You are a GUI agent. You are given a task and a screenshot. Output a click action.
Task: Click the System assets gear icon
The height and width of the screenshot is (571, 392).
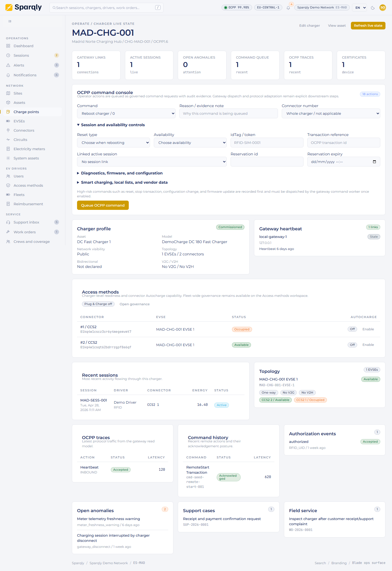click(x=8, y=158)
